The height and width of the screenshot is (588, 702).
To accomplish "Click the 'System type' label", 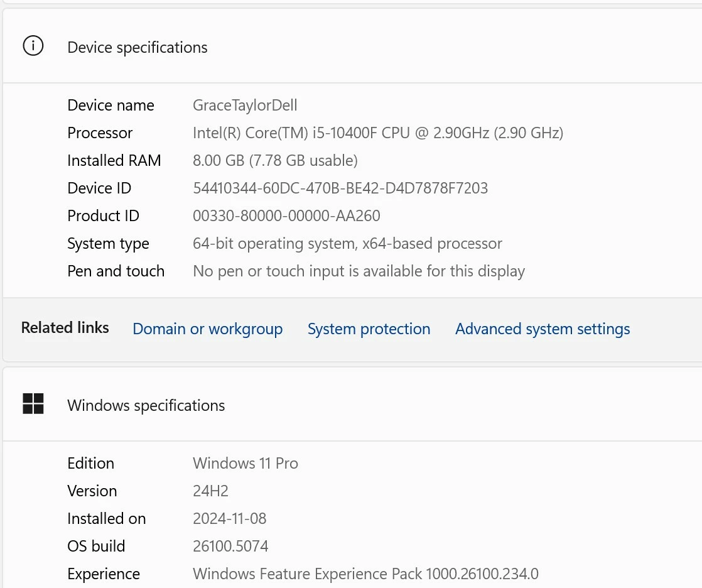I will pyautogui.click(x=109, y=244).
